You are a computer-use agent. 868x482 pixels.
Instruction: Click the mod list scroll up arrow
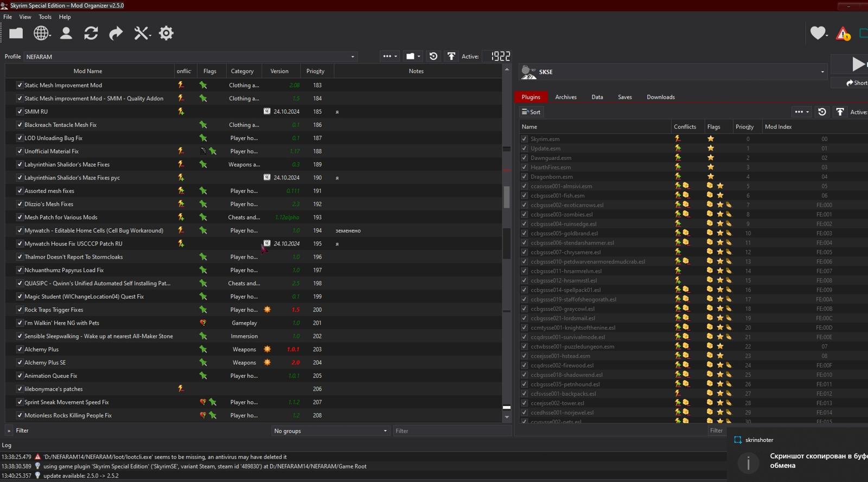pos(507,69)
